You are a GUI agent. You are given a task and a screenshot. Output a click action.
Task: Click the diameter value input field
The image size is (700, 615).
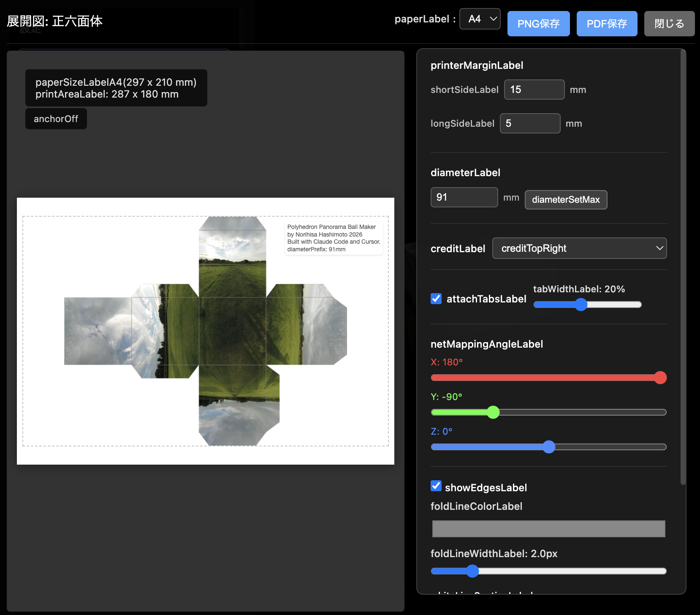[464, 197]
